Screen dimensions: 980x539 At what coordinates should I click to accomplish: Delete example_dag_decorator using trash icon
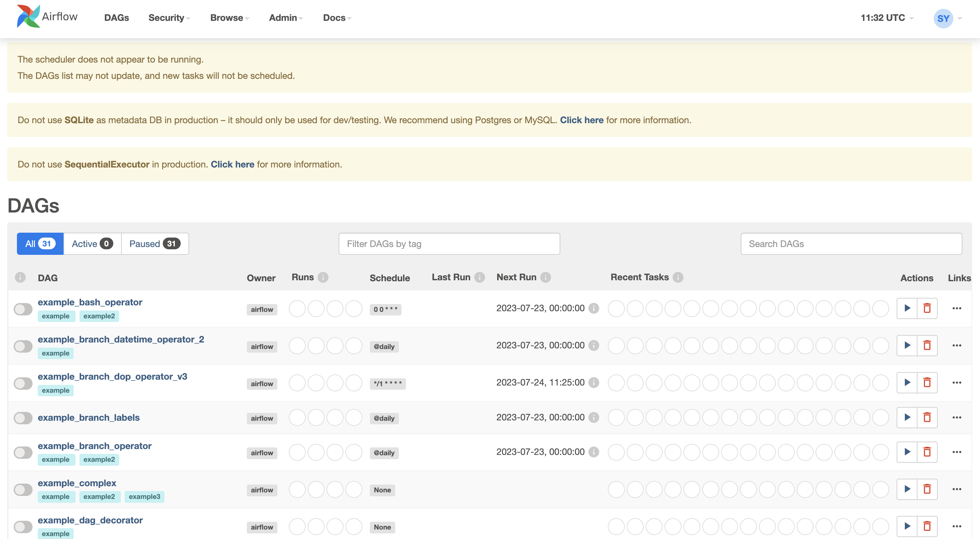pyautogui.click(x=927, y=526)
